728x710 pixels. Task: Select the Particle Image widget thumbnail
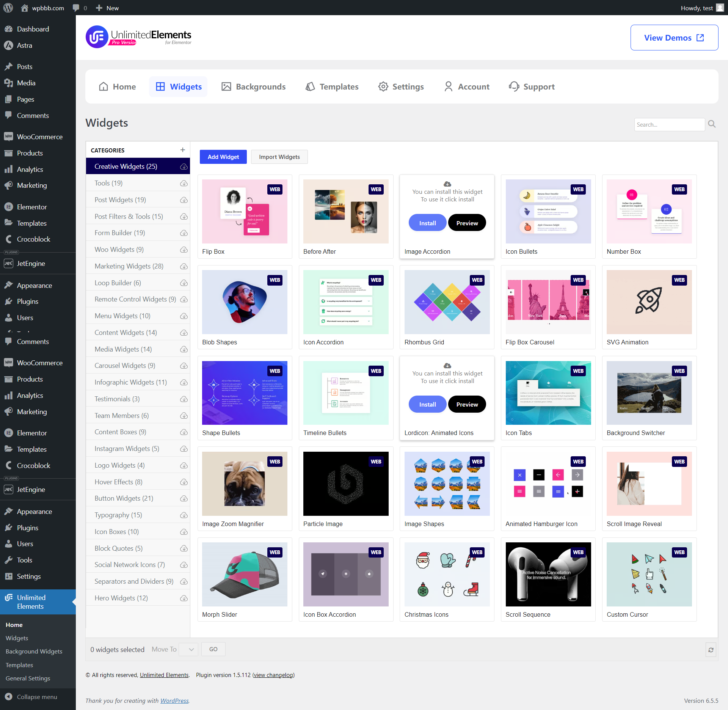pyautogui.click(x=346, y=484)
